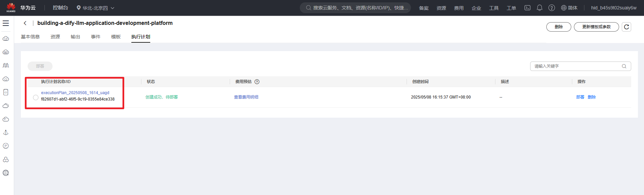Switch to the 模板 tab
Image resolution: width=644 pixels, height=195 pixels.
coord(116,37)
